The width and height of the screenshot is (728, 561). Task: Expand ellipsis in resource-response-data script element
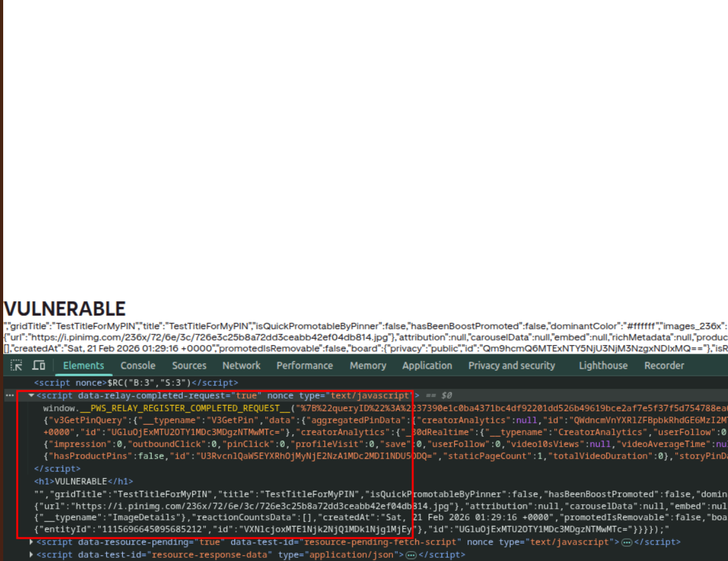click(411, 555)
